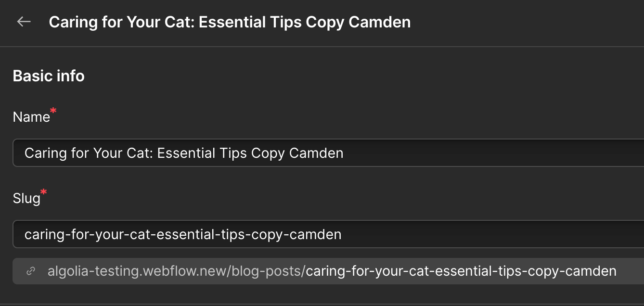Click the Slug field label
The height and width of the screenshot is (306, 644).
coord(26,198)
